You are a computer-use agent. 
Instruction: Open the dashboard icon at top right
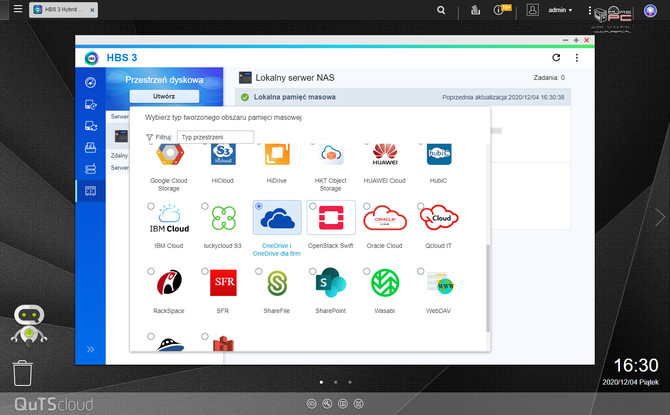pos(650,11)
